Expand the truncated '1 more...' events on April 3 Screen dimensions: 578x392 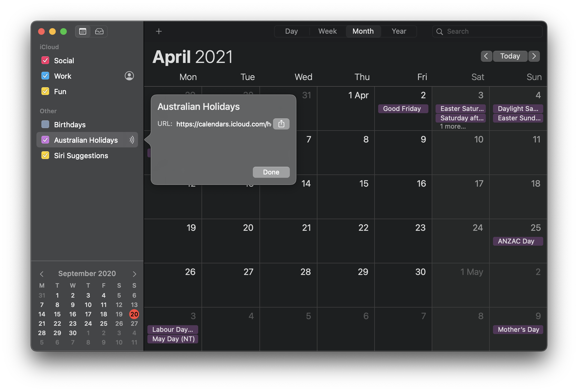(x=453, y=126)
